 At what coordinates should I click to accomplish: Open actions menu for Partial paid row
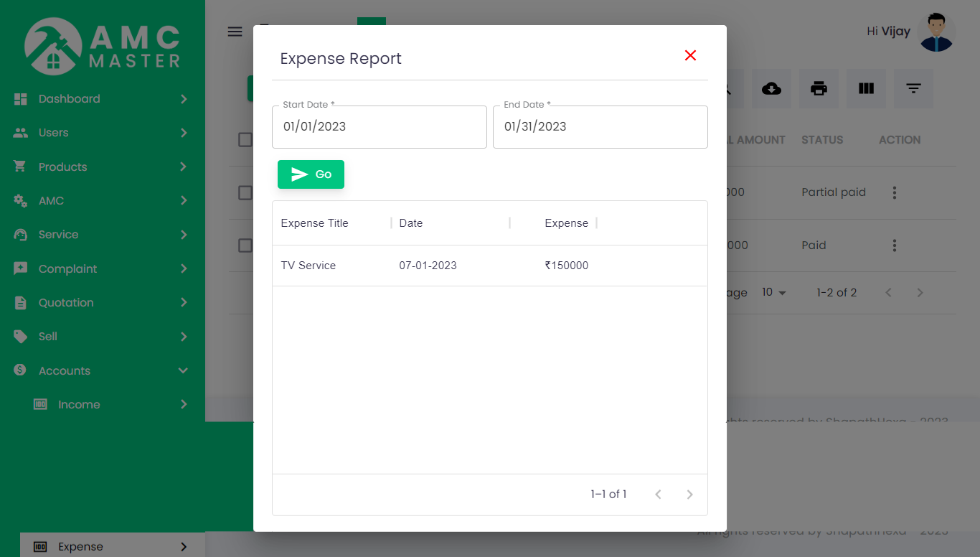[894, 192]
